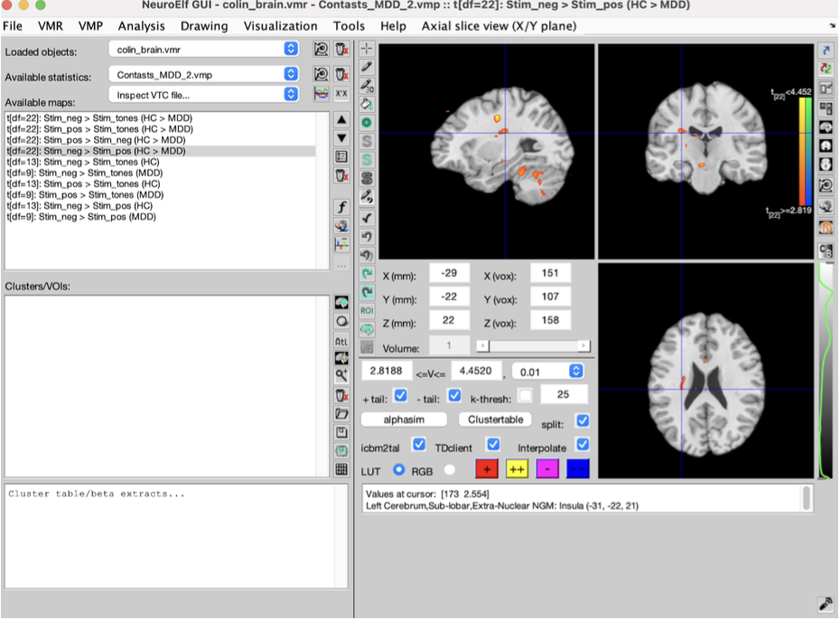The image size is (840, 620).
Task: Select map t[df=9]: Stim_neg > Stim_pos (MDD)
Action: tap(161, 217)
